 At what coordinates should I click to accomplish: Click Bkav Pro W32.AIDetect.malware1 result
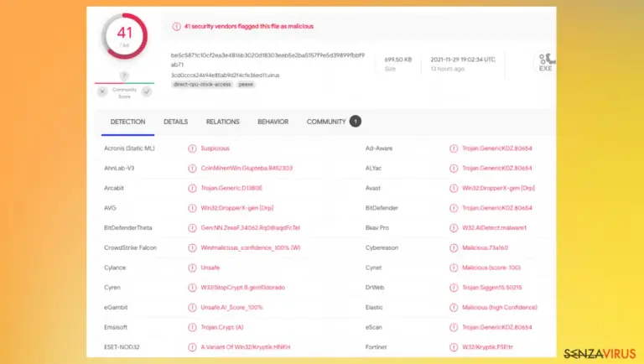[x=494, y=227]
